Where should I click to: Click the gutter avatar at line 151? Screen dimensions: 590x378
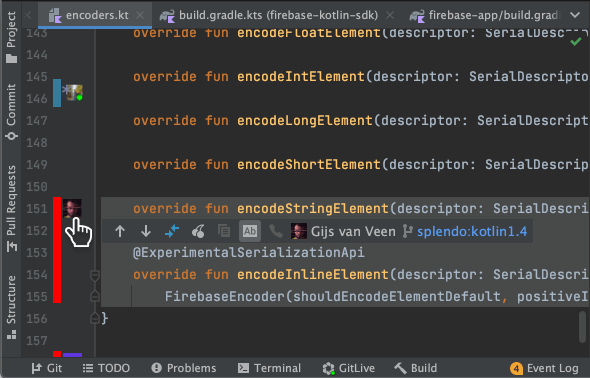pyautogui.click(x=72, y=208)
